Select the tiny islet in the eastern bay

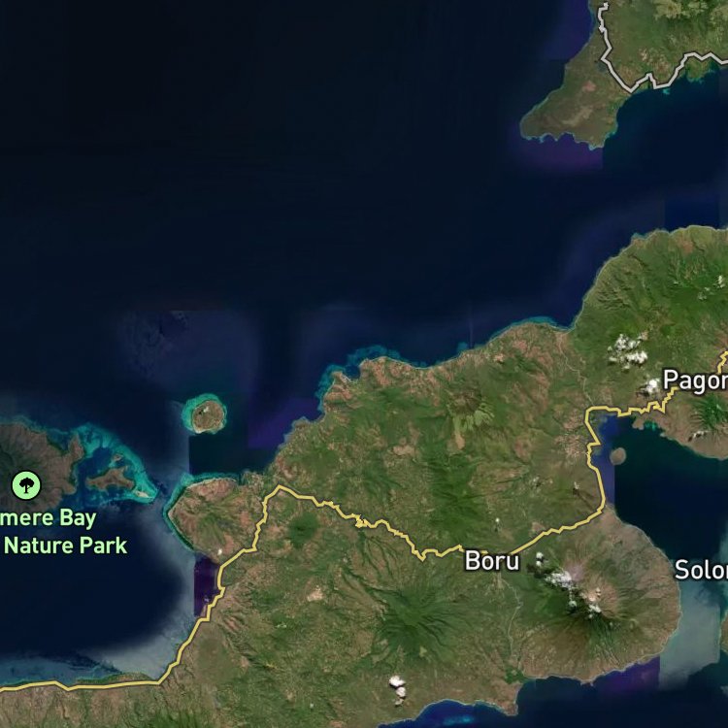[617, 455]
